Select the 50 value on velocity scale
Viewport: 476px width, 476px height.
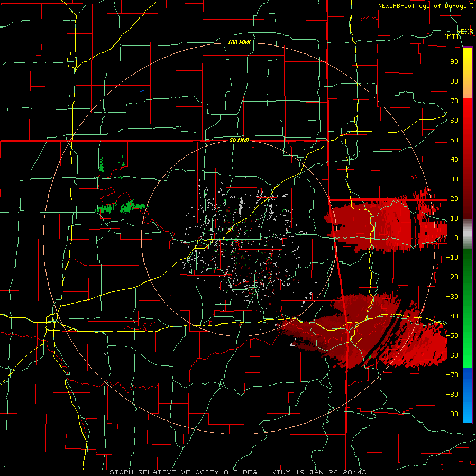tap(454, 140)
